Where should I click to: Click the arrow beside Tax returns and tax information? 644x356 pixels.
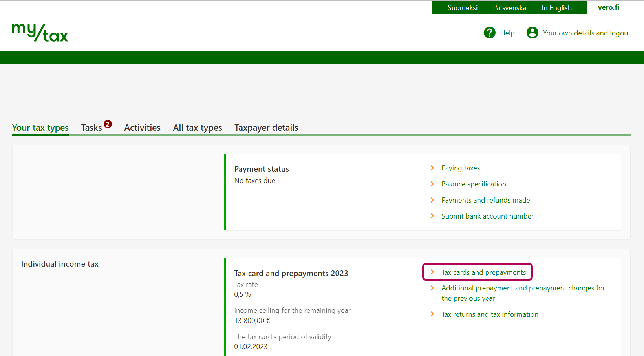pos(432,314)
